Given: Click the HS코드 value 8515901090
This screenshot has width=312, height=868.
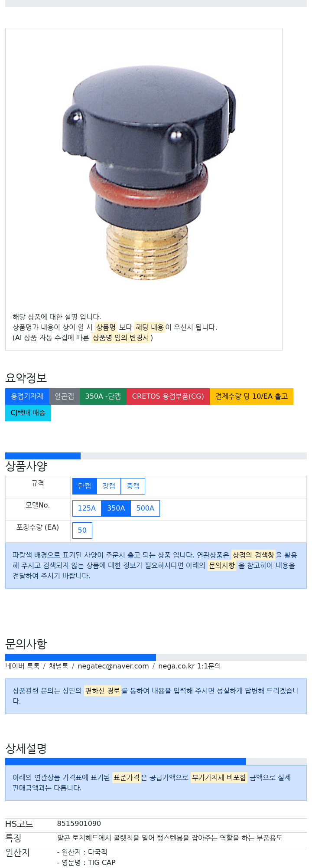Looking at the screenshot, I should (x=79, y=824).
